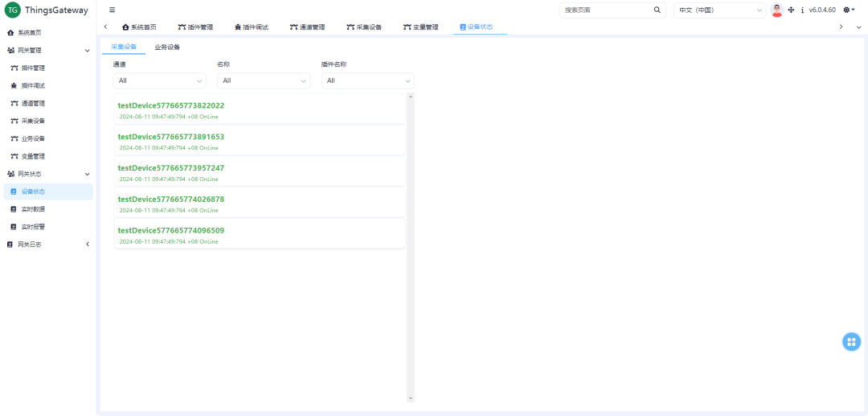The width and height of the screenshot is (868, 416).
Task: Click the fullscreen arrows icon
Action: tap(791, 10)
